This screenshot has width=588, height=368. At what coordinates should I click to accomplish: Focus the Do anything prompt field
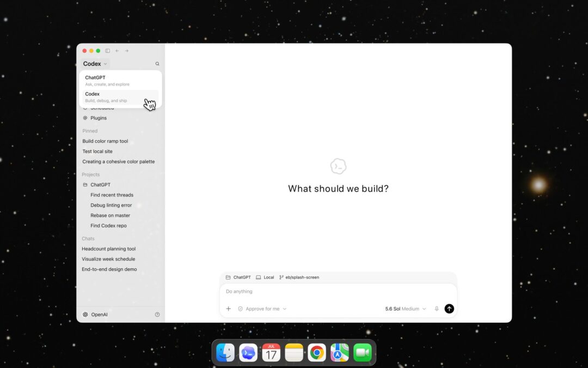338,291
